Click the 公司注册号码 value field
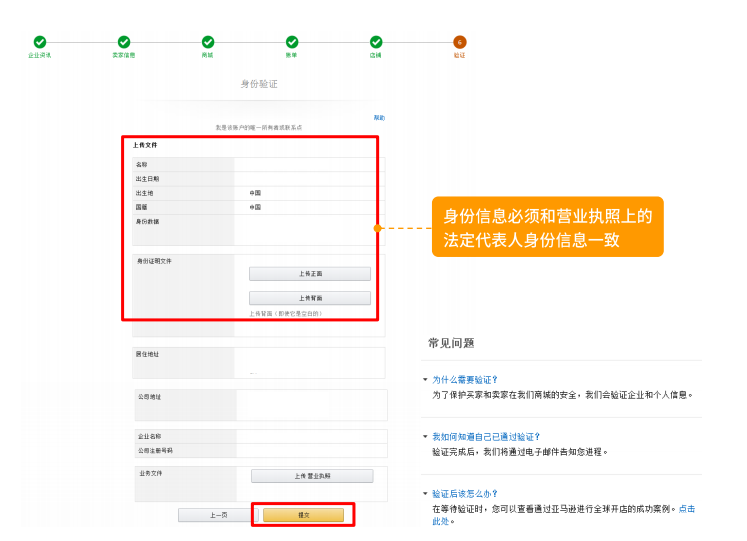Image resolution: width=747 pixels, height=541 pixels. [x=312, y=451]
